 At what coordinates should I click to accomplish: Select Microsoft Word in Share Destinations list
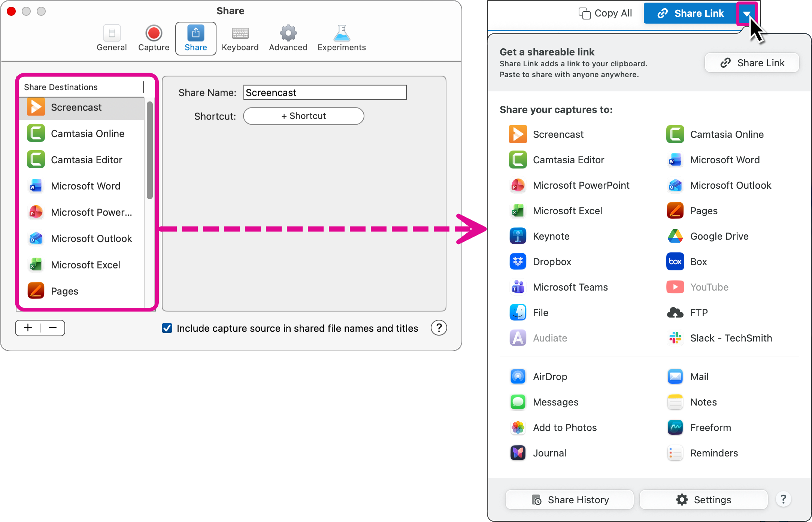click(x=82, y=186)
